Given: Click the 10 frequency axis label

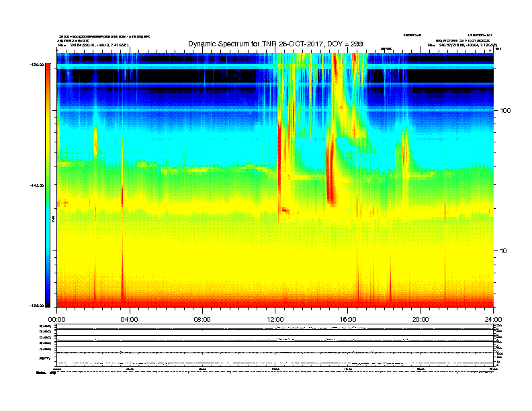Looking at the screenshot, I should tap(504, 251).
